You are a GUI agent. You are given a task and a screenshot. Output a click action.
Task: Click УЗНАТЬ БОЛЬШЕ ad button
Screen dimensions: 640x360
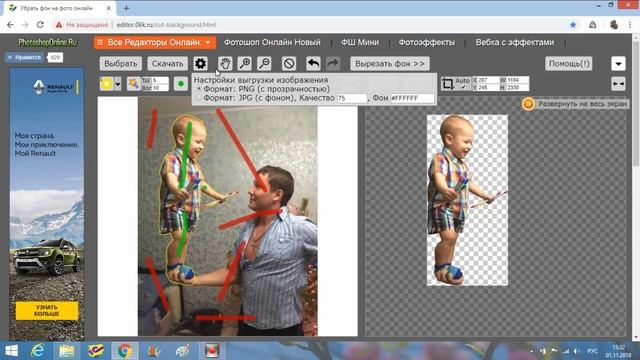coord(47,310)
